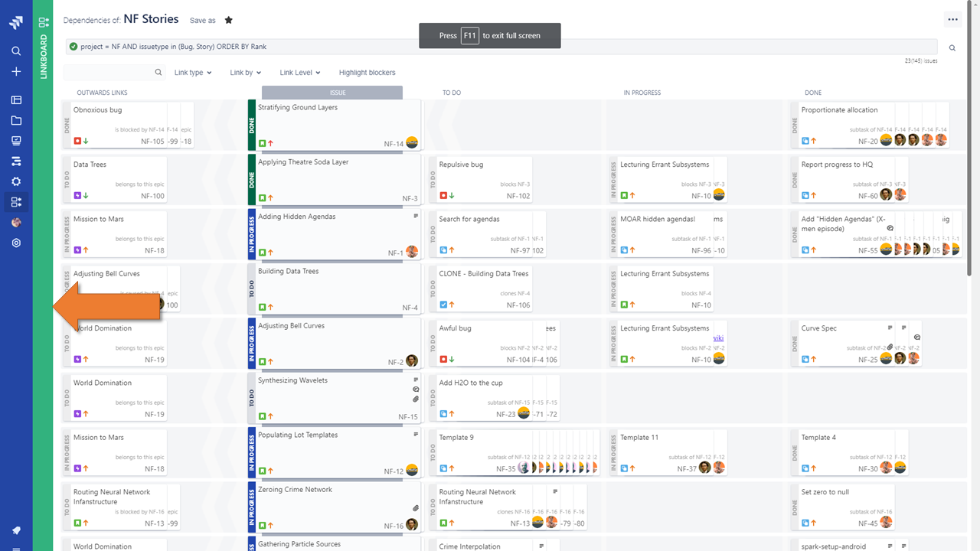Open issue key NF-14

tap(394, 144)
